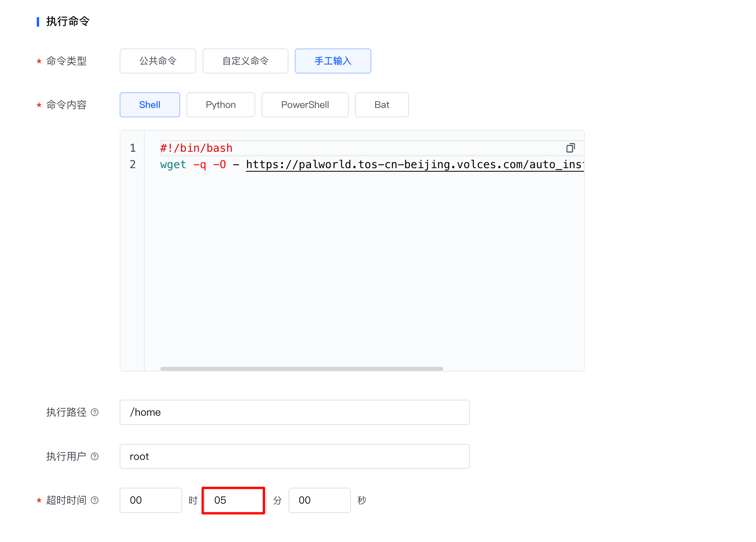Choose Bat script type
The width and height of the screenshot is (756, 542).
coord(382,105)
